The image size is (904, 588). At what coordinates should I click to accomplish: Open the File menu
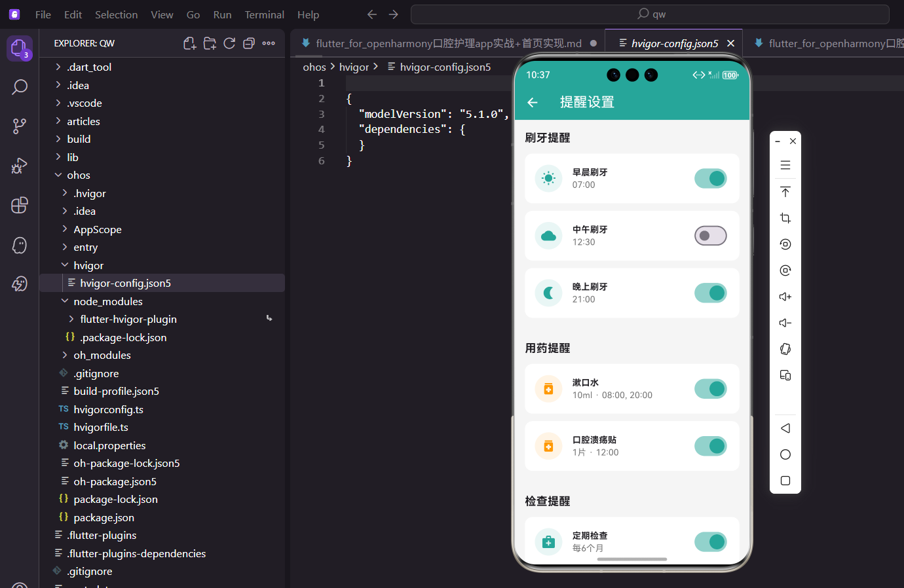(43, 14)
